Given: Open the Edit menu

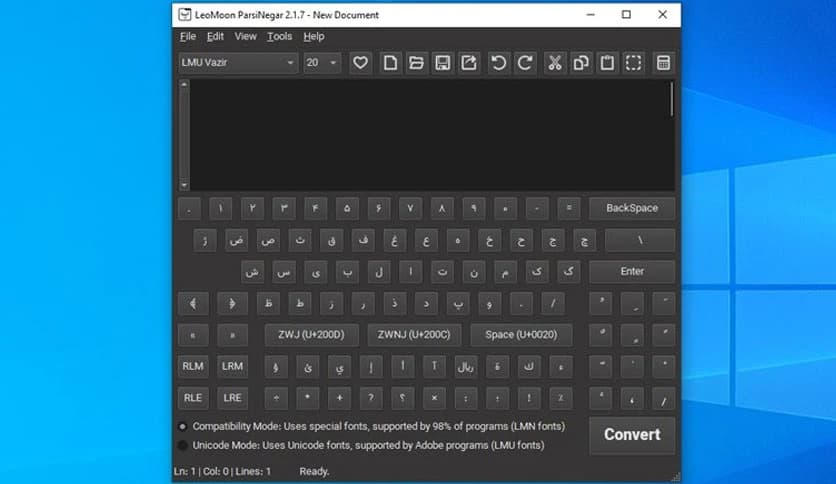Looking at the screenshot, I should tap(215, 36).
